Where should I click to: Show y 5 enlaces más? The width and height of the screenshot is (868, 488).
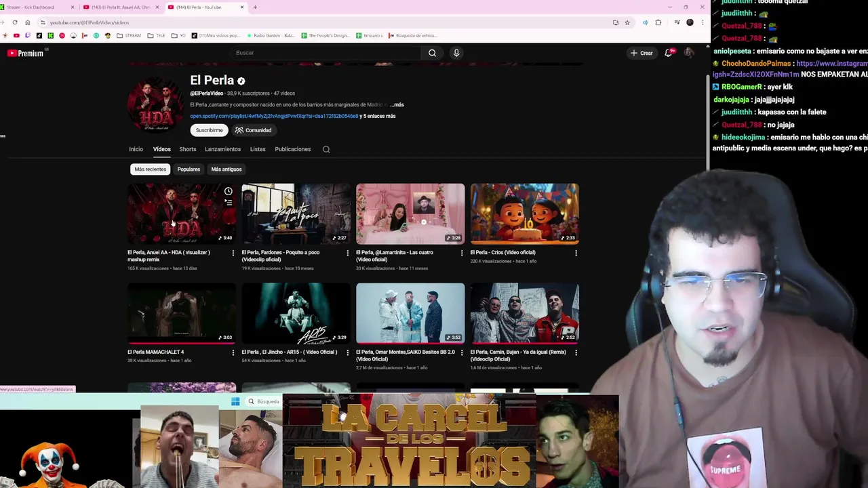click(378, 116)
